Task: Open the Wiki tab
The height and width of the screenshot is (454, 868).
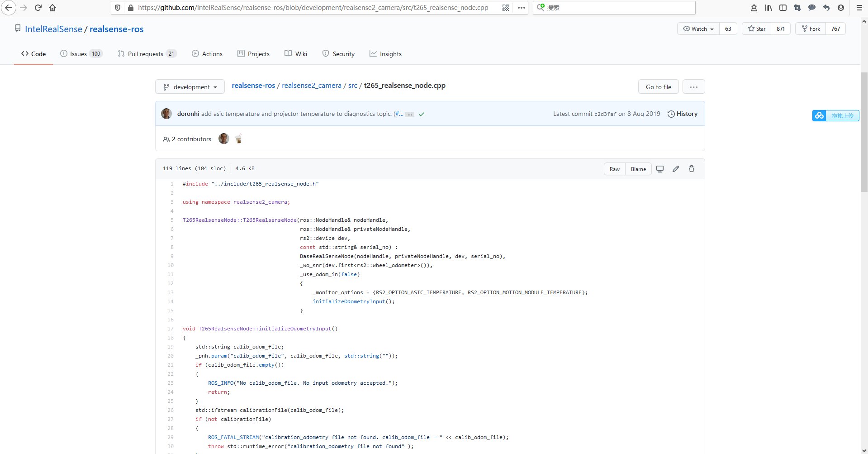Action: tap(296, 54)
